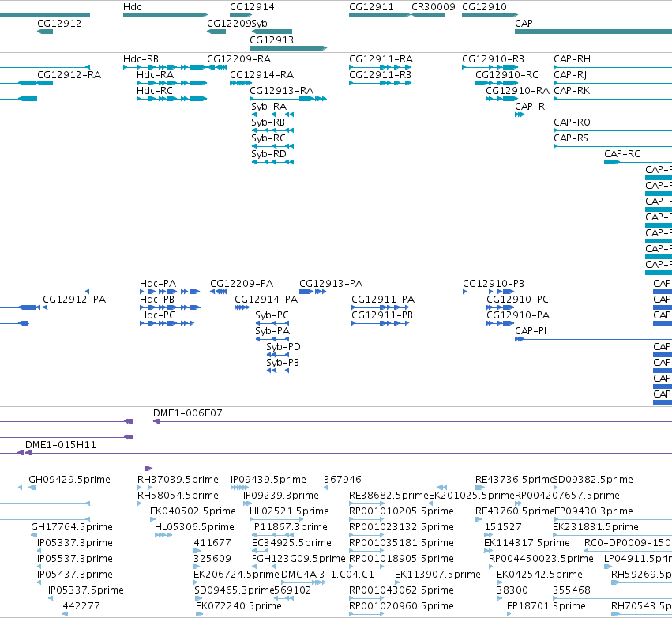Image resolution: width=672 pixels, height=618 pixels.
Task: Open EST RH58054.5prime
Action: 178,496
